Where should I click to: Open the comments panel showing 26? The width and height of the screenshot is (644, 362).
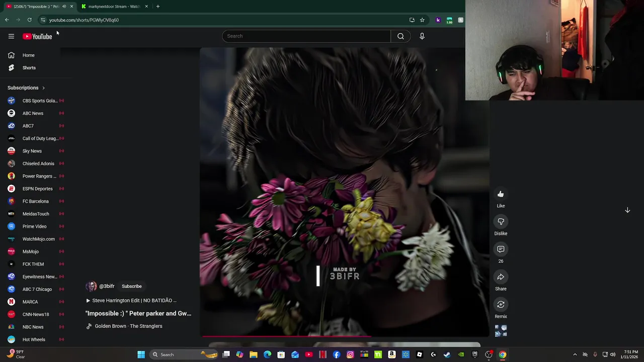pos(501,249)
